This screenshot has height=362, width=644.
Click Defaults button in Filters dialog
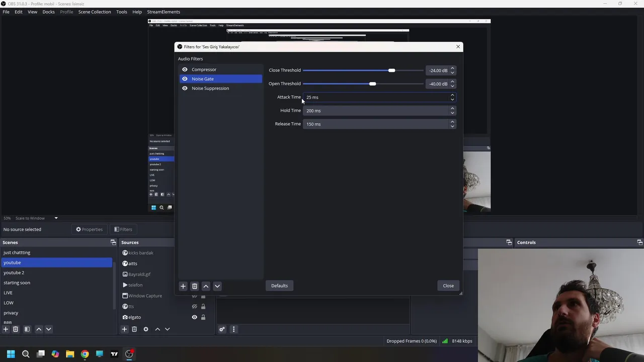(279, 286)
